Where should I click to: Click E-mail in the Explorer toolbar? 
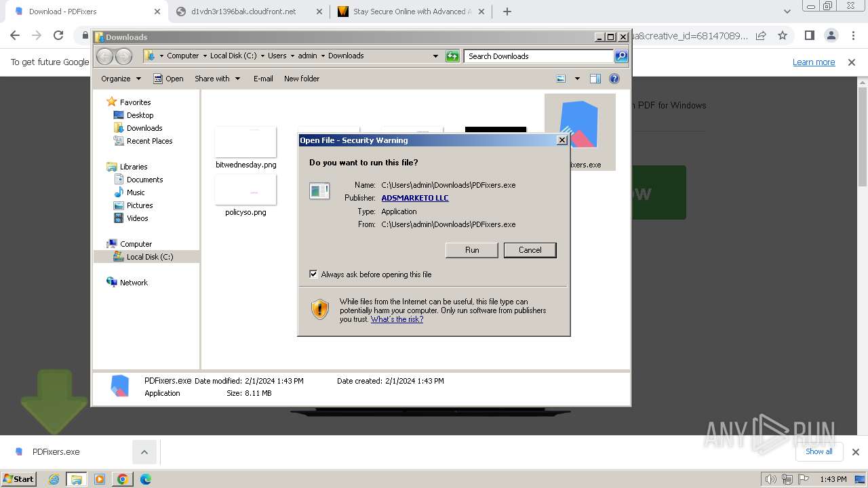(263, 79)
